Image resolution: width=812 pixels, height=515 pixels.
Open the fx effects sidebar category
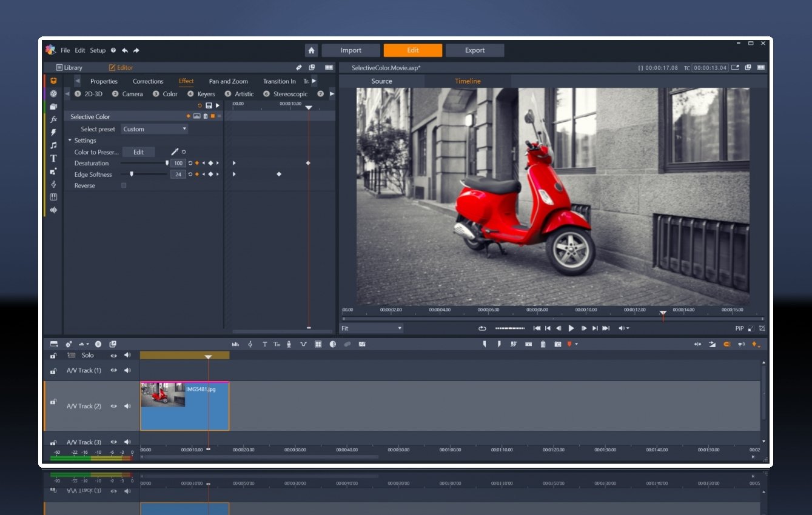pyautogui.click(x=53, y=119)
